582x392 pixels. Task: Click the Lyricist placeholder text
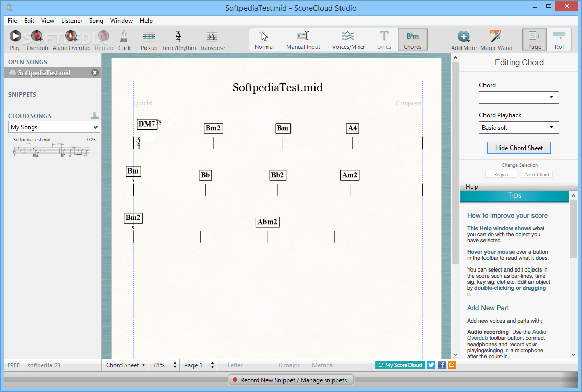coord(143,103)
